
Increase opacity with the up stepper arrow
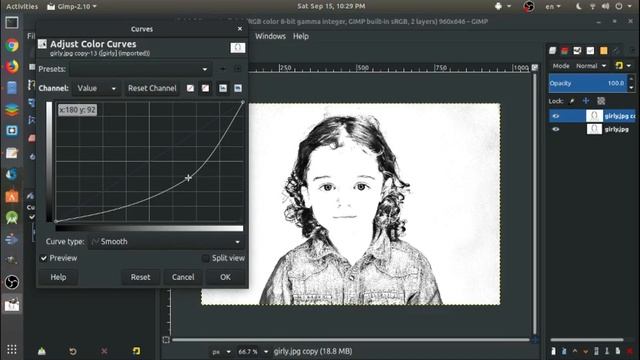tap(631, 79)
